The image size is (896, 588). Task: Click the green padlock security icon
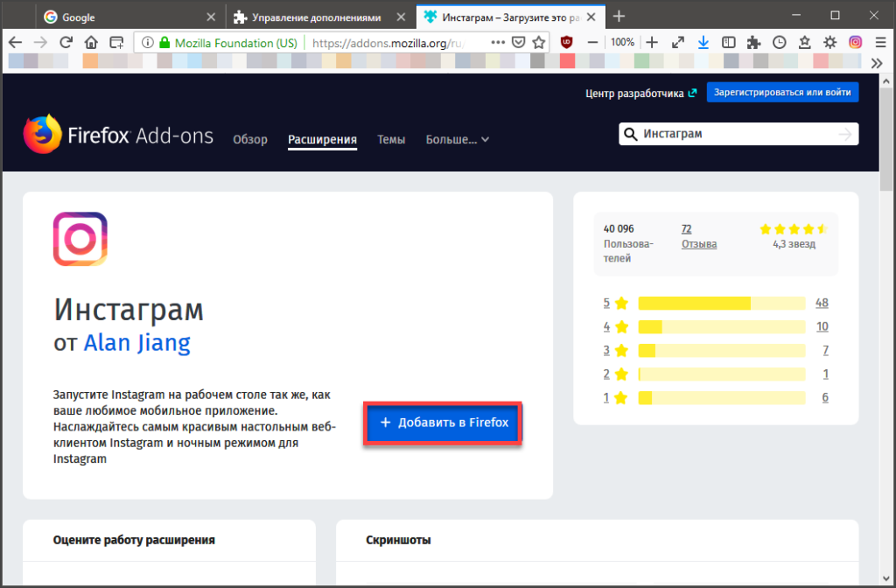(x=164, y=42)
